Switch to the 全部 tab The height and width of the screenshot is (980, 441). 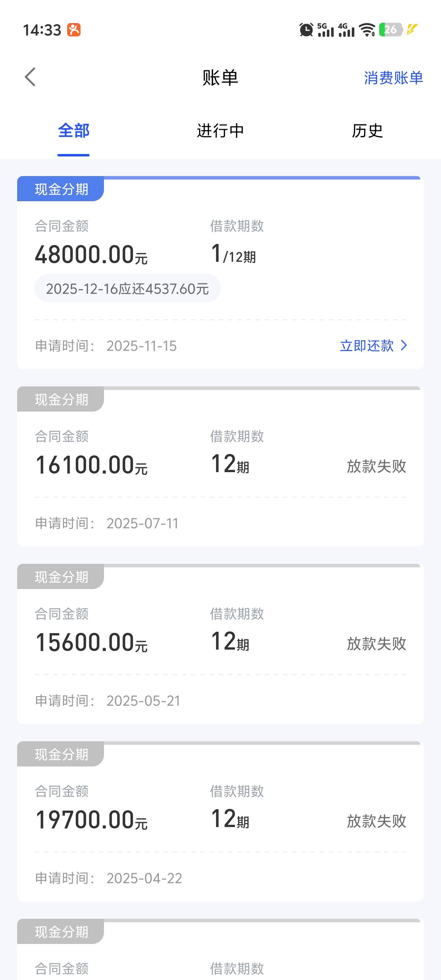(73, 131)
